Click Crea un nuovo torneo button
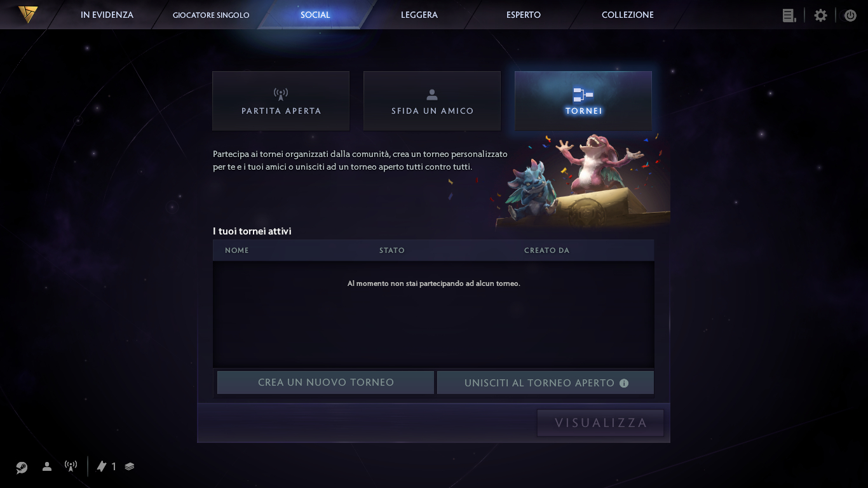868x488 pixels. (x=325, y=383)
